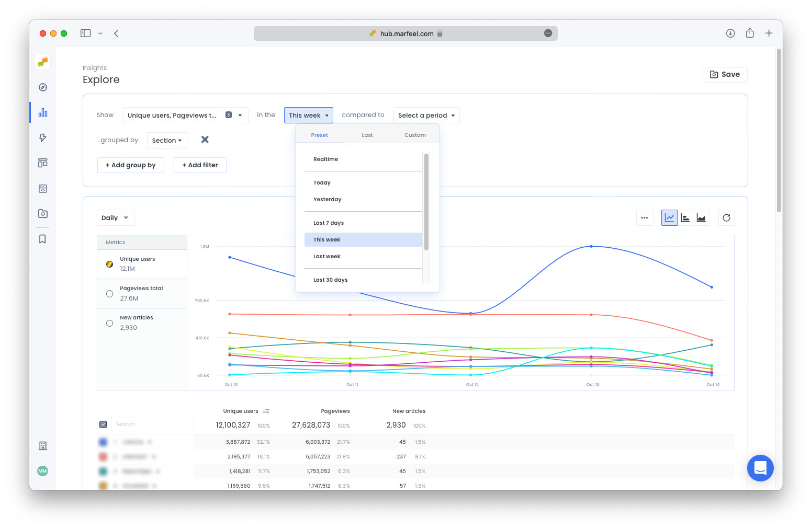
Task: Click the table Search input field
Action: pos(152,424)
